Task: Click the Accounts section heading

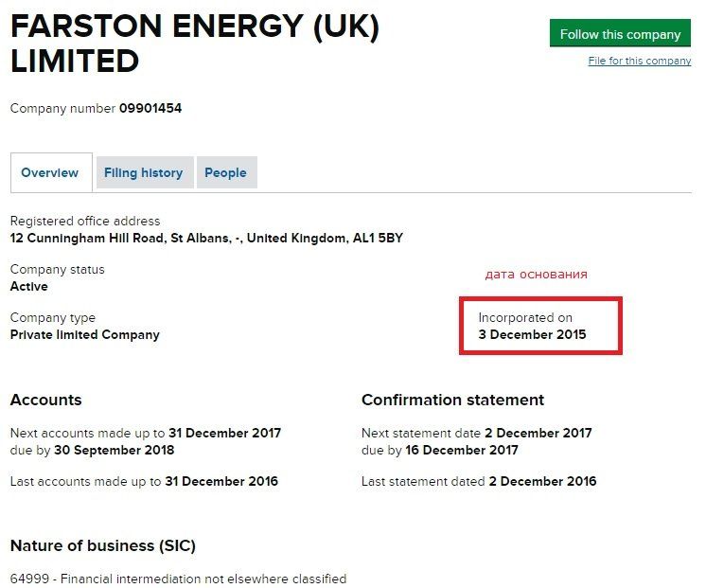Action: tap(46, 400)
